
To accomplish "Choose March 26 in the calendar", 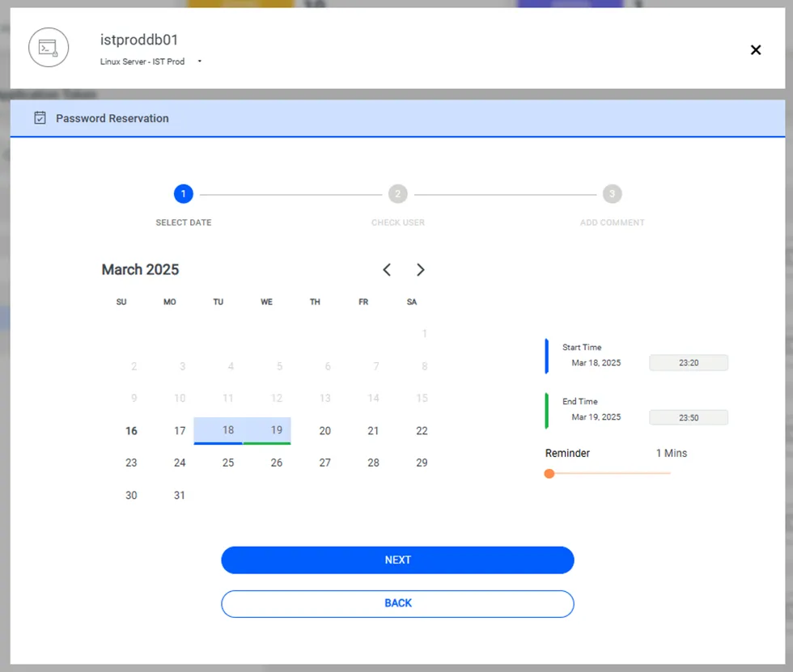I will pyautogui.click(x=276, y=463).
